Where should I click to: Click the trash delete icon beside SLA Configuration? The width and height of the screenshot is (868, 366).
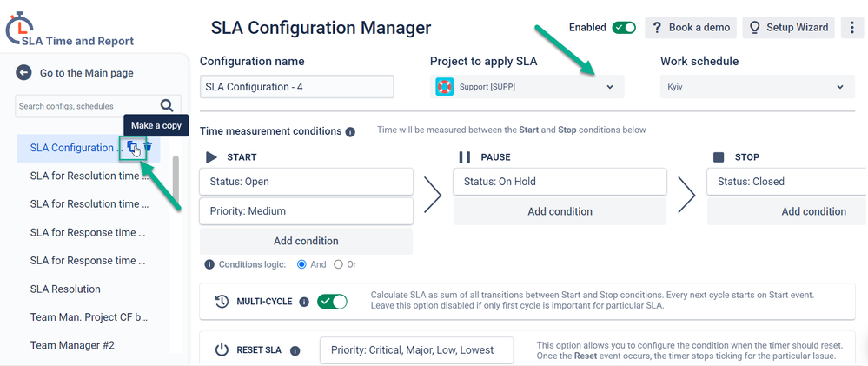tap(148, 147)
